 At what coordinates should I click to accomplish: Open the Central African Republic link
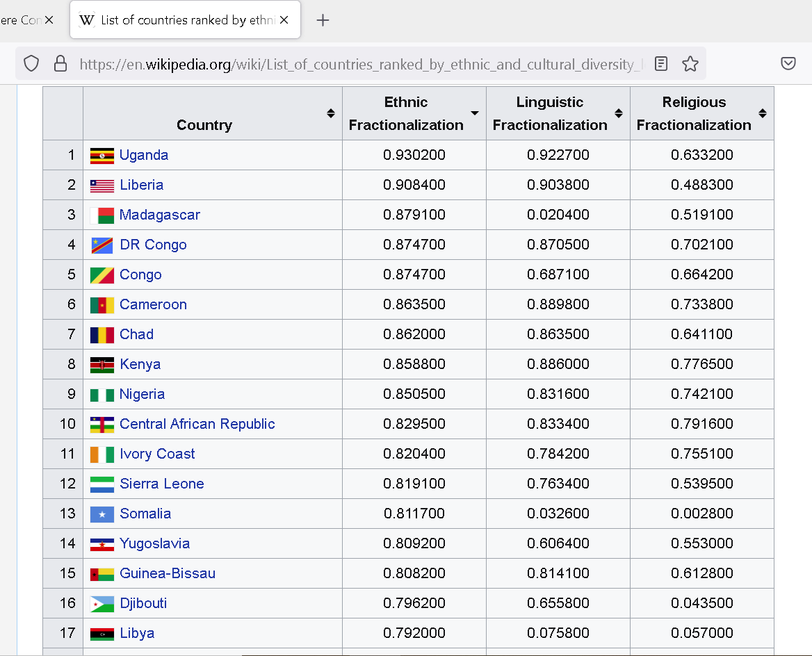[197, 424]
